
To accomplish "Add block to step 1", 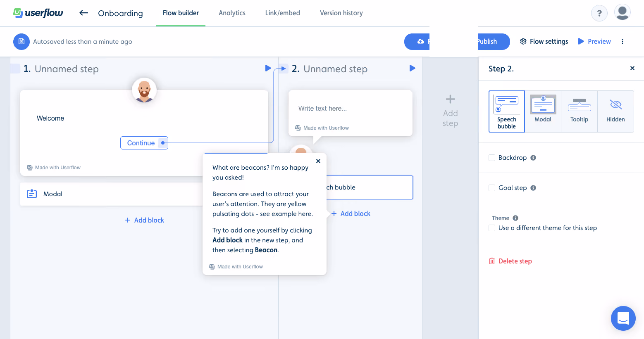I will pyautogui.click(x=145, y=220).
